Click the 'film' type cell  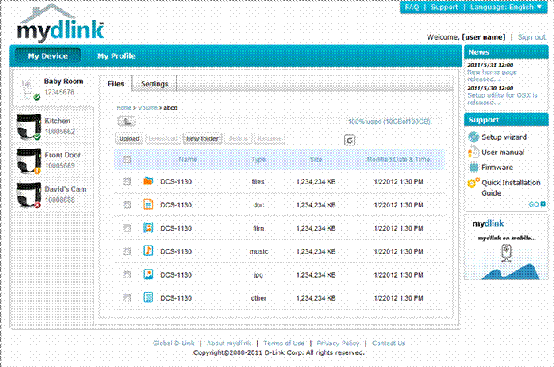click(259, 228)
